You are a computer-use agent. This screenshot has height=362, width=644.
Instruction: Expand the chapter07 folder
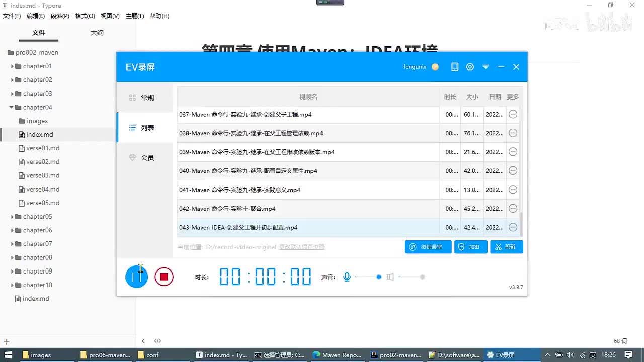click(x=13, y=244)
